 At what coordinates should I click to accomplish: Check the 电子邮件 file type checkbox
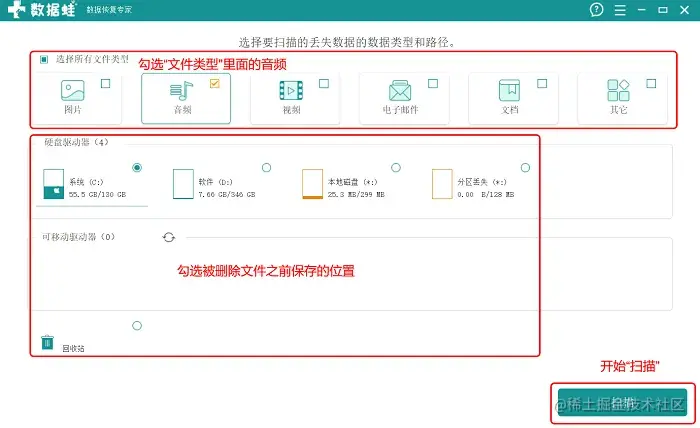(x=433, y=83)
